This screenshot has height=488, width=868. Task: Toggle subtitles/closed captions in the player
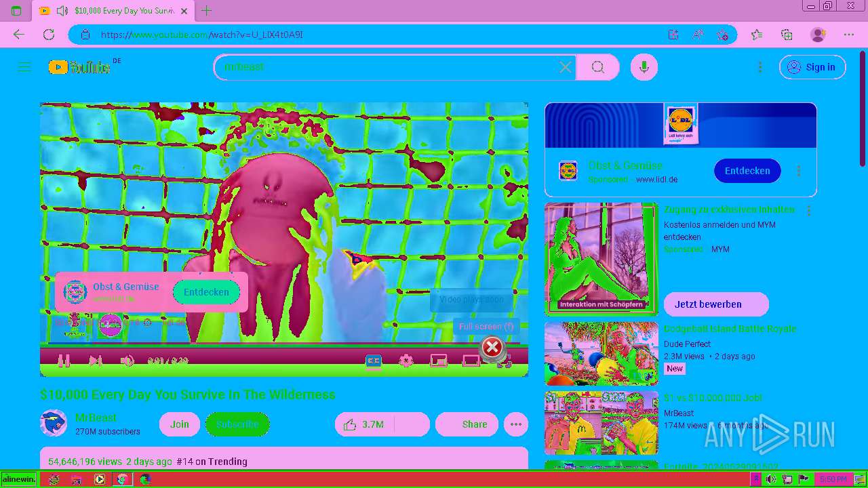tap(374, 361)
